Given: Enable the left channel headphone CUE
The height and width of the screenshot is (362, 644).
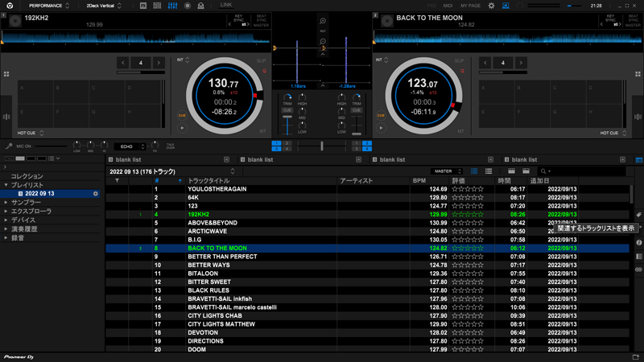Looking at the screenshot, I should [287, 110].
